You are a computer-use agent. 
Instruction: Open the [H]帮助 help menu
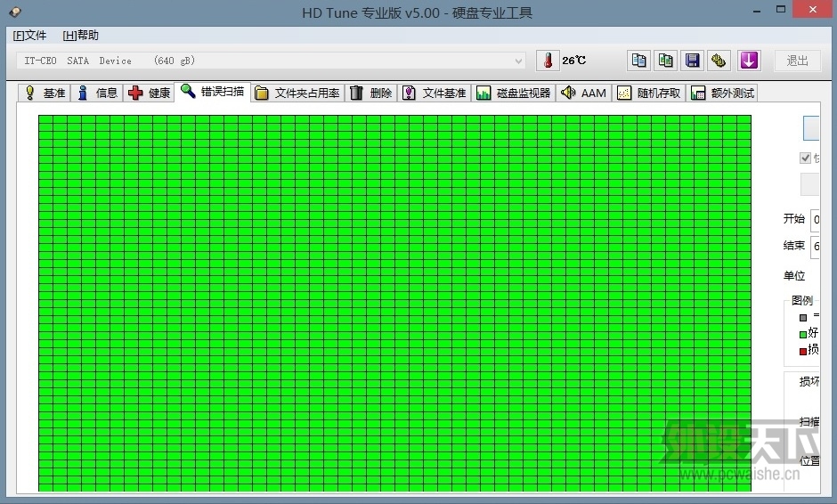(81, 36)
